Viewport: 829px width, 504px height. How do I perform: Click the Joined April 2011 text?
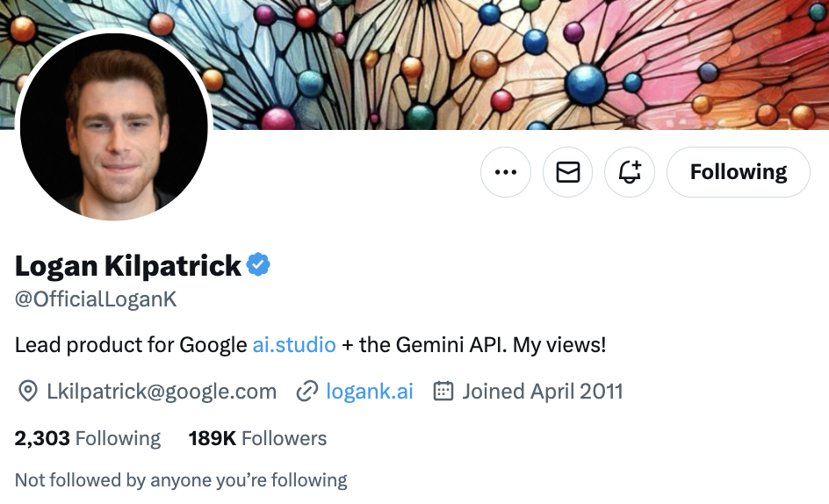[x=543, y=392]
